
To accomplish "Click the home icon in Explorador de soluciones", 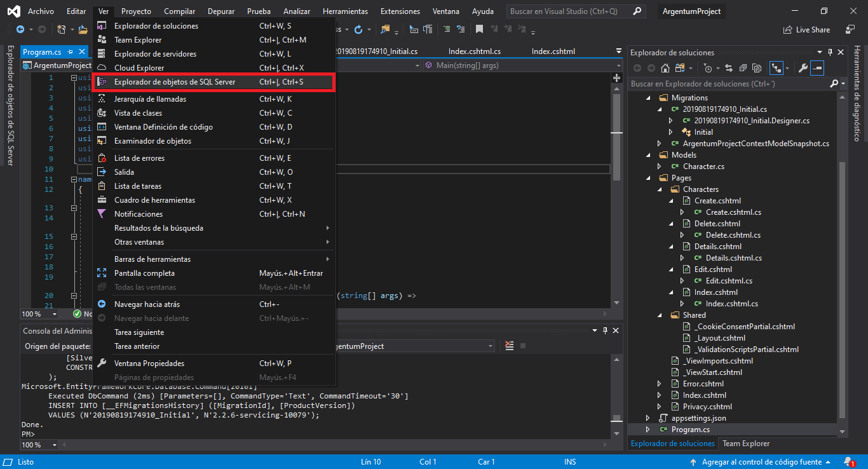I will coord(665,67).
